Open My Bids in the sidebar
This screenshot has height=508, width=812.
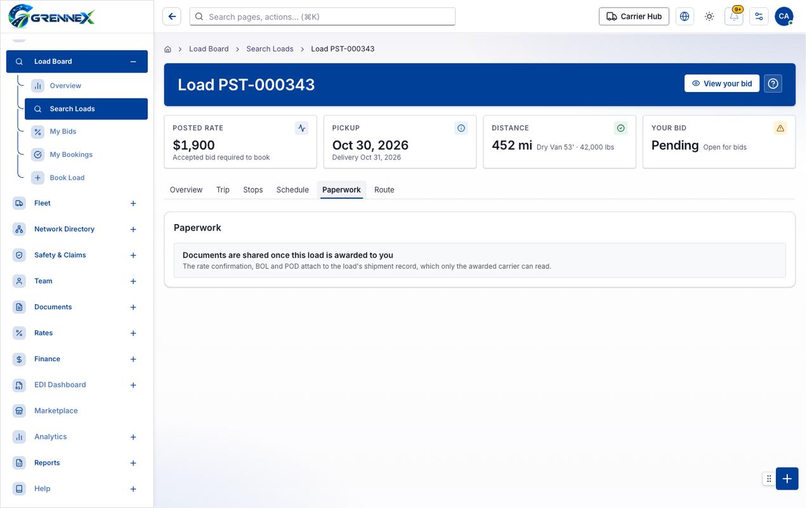tap(86, 131)
